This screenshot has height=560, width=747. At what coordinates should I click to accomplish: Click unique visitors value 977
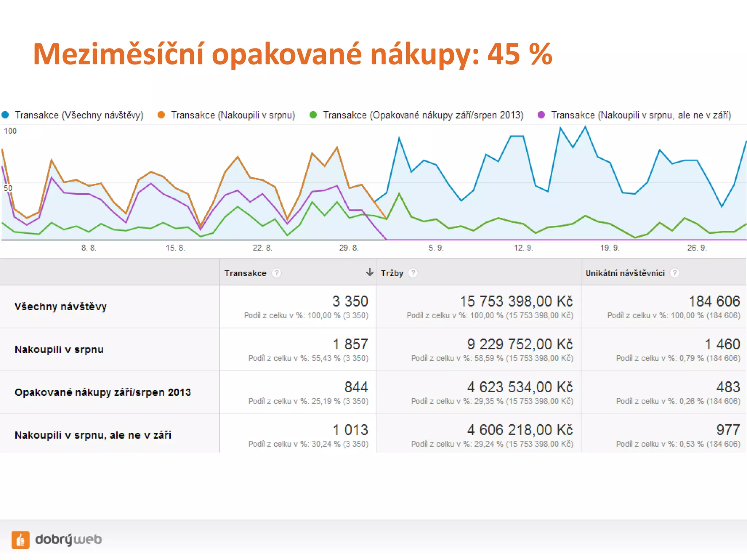tap(728, 430)
